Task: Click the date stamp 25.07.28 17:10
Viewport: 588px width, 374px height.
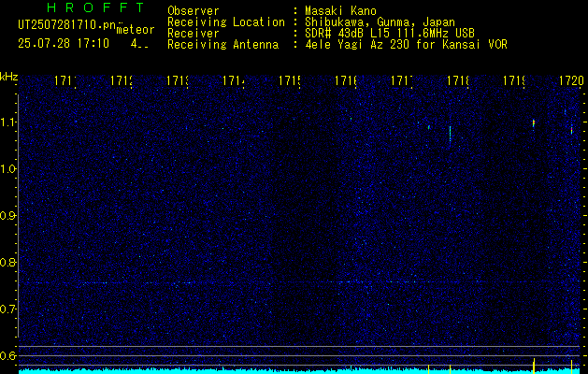Action: (64, 44)
